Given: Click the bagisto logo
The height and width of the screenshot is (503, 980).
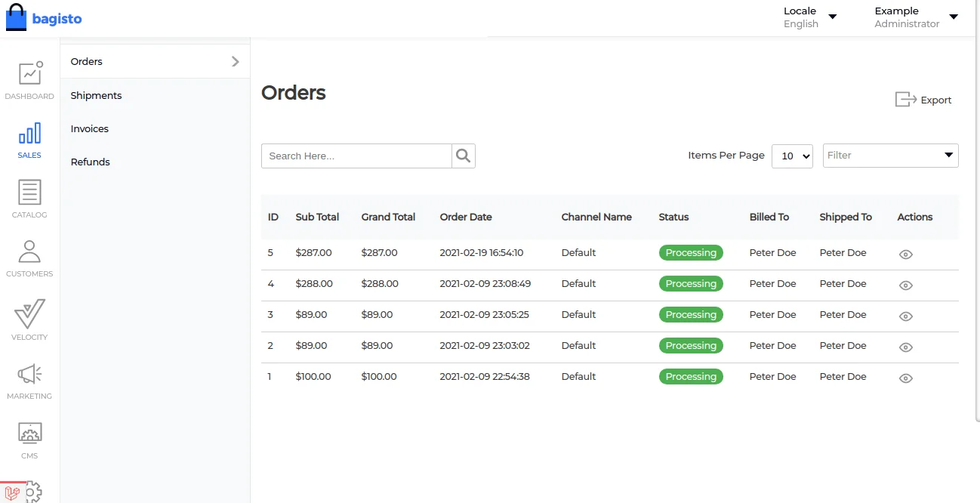Looking at the screenshot, I should click(x=44, y=18).
